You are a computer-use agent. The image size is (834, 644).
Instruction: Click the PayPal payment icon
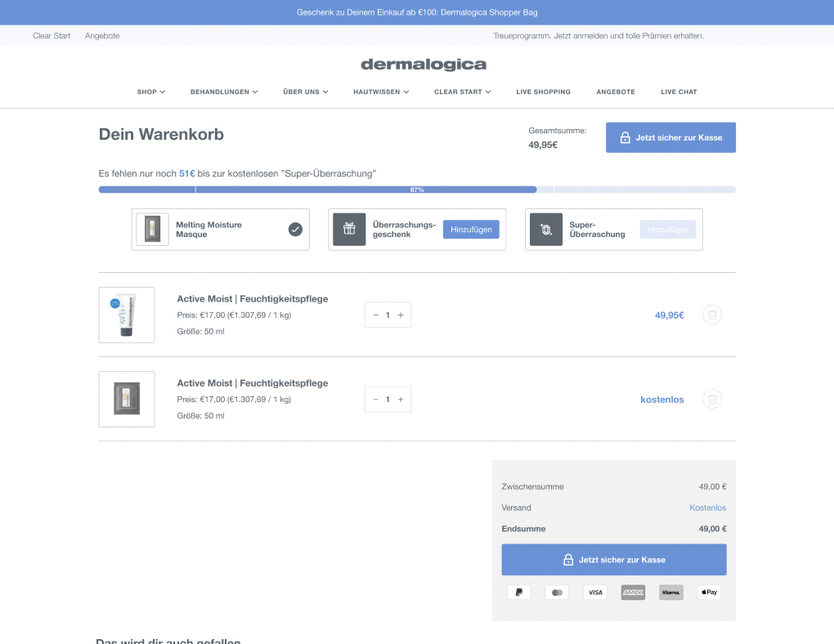pyautogui.click(x=518, y=592)
